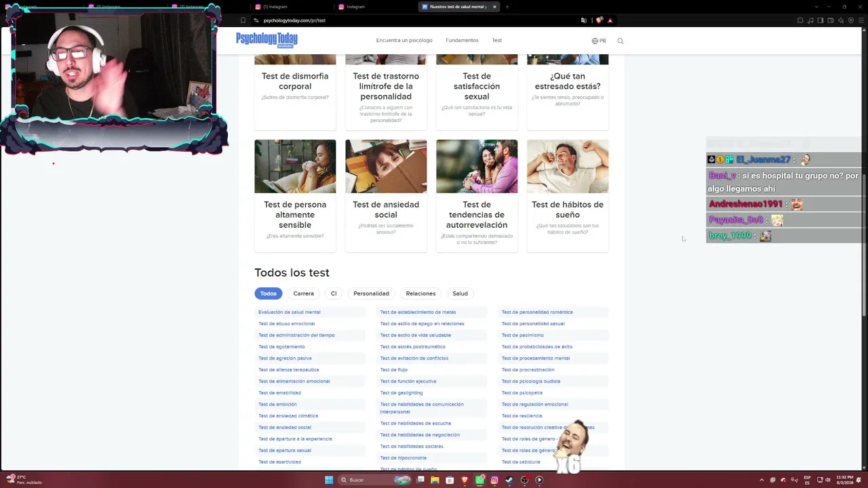Screen dimensions: 868x488
Task: Click the browser address bar URL
Action: click(x=294, y=20)
